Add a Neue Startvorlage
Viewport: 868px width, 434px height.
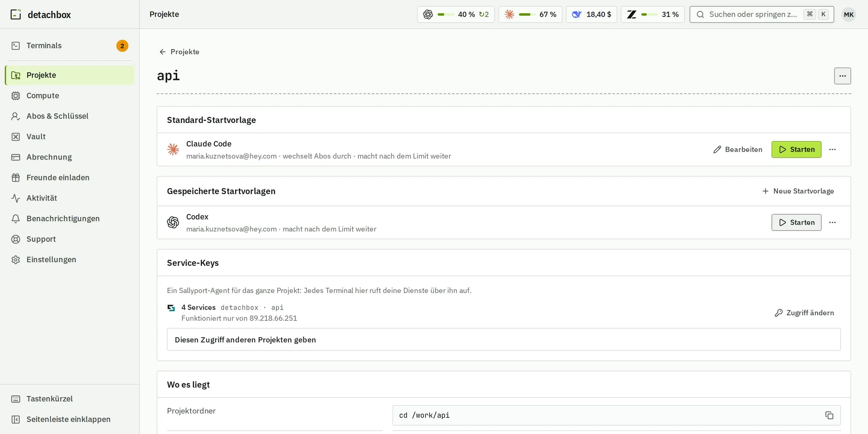click(x=798, y=191)
